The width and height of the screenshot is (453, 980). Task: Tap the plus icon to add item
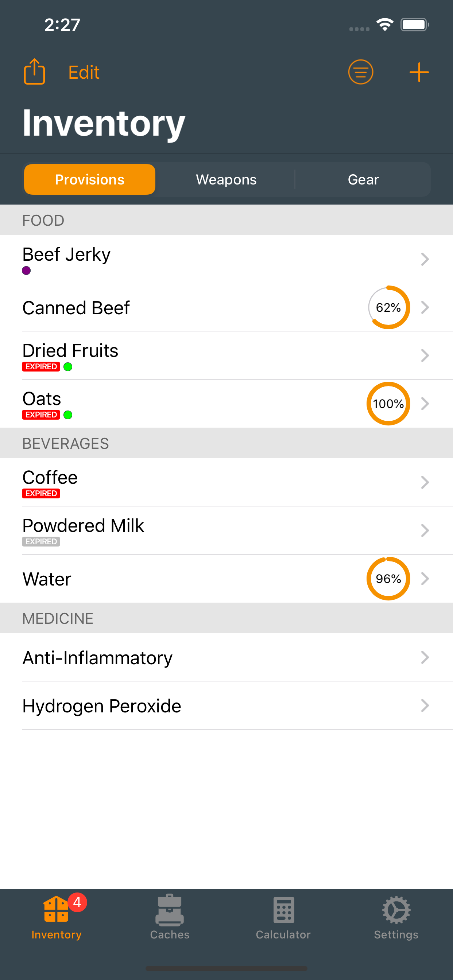click(419, 72)
